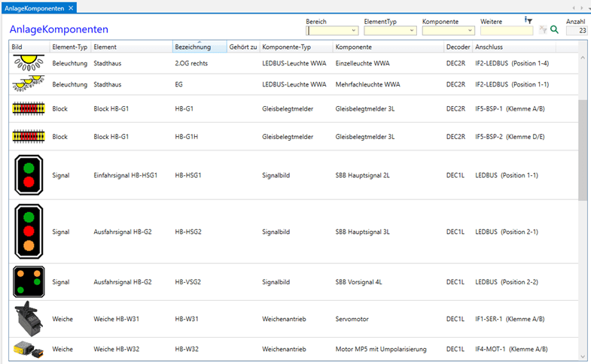This screenshot has height=364, width=591.
Task: Click the green magnifier search icon
Action: coord(555,30)
